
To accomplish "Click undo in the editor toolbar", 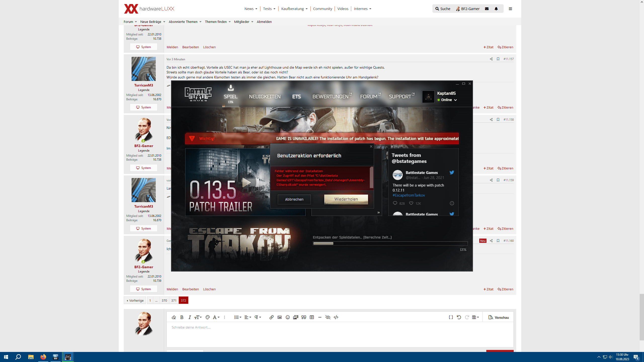I will click(x=459, y=317).
